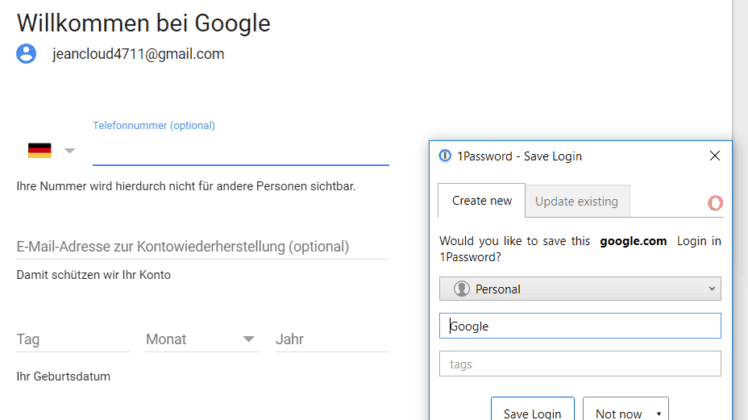Click the blue account avatar icon
748x420 pixels.
click(26, 53)
